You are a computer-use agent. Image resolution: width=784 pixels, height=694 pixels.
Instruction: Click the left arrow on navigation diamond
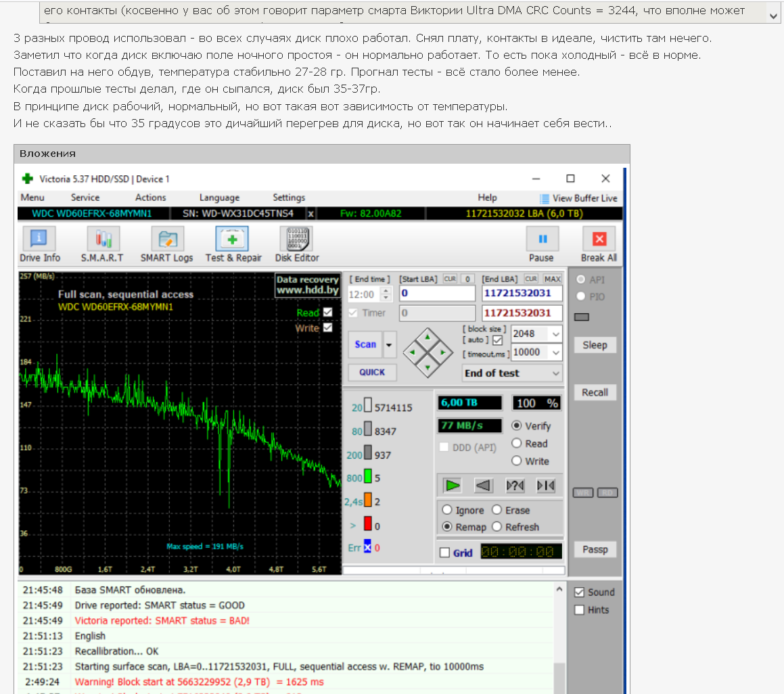(412, 352)
